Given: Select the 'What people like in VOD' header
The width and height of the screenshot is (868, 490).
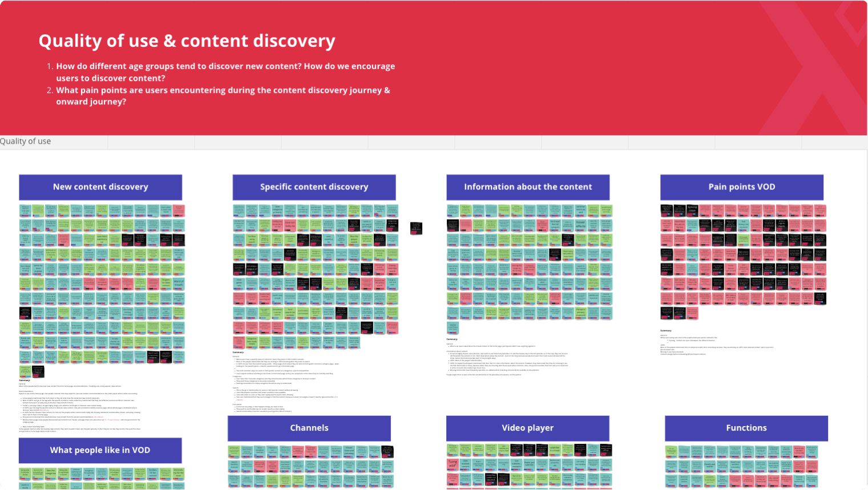Looking at the screenshot, I should click(x=100, y=451).
